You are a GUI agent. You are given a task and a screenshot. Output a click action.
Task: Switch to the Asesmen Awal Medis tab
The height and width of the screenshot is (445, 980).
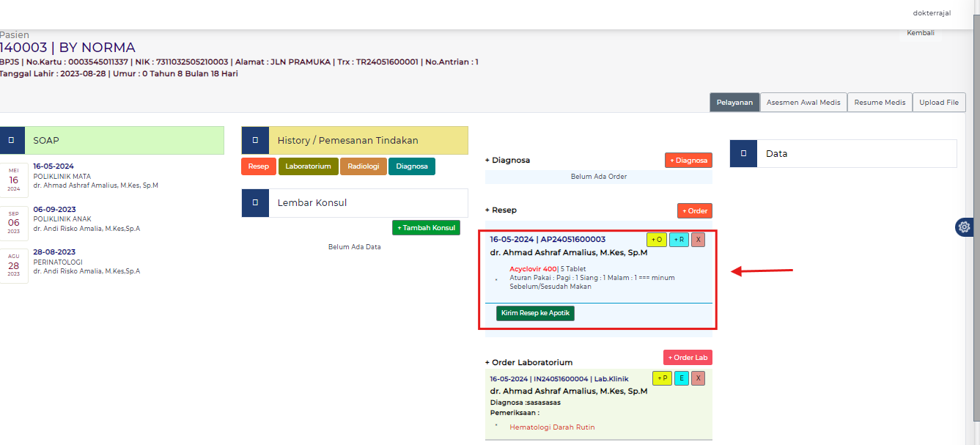point(803,103)
